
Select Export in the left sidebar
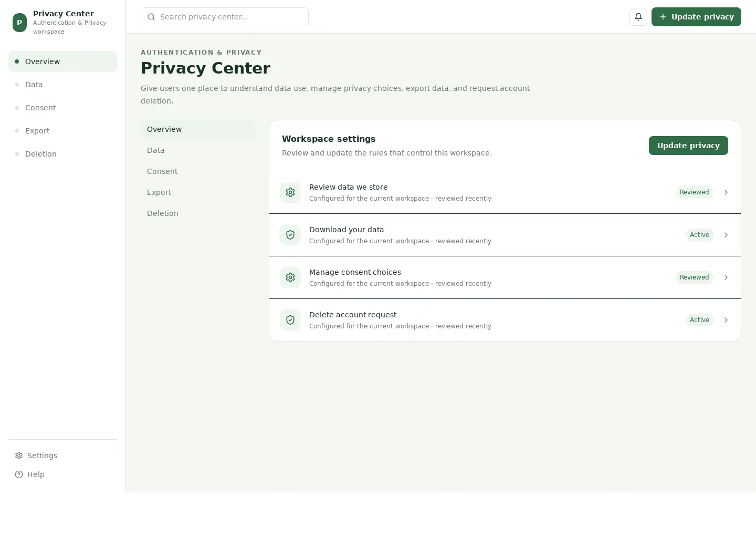(62, 131)
